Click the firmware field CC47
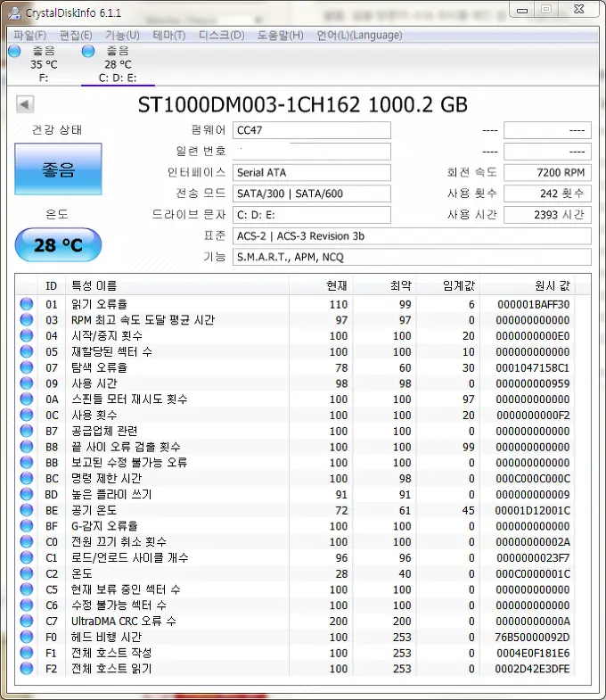This screenshot has height=700, width=606. point(312,130)
